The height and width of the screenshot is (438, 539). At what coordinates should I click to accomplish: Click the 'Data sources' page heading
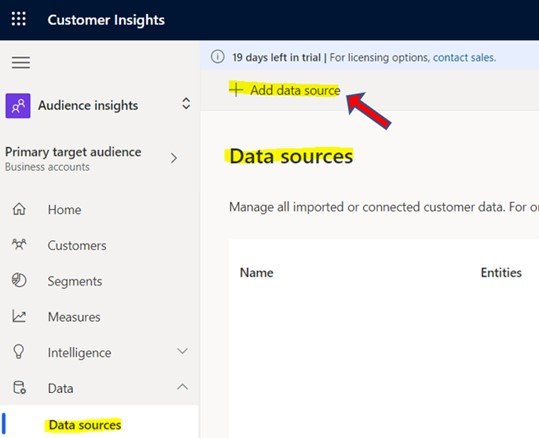point(291,156)
